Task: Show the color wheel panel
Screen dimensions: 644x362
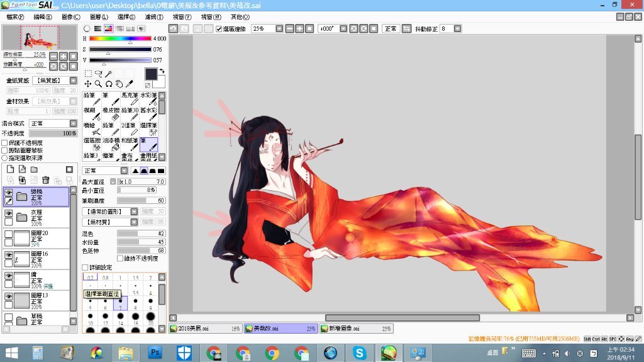Action: tap(87, 28)
